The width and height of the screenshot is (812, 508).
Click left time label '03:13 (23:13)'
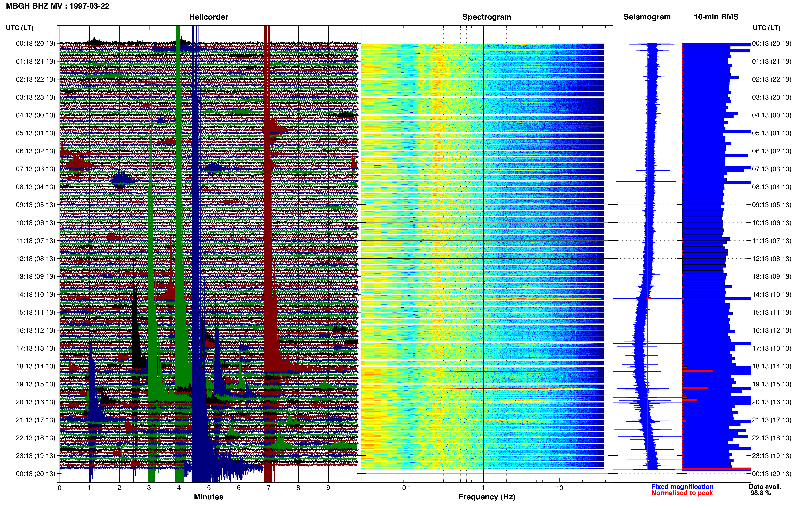pos(36,97)
